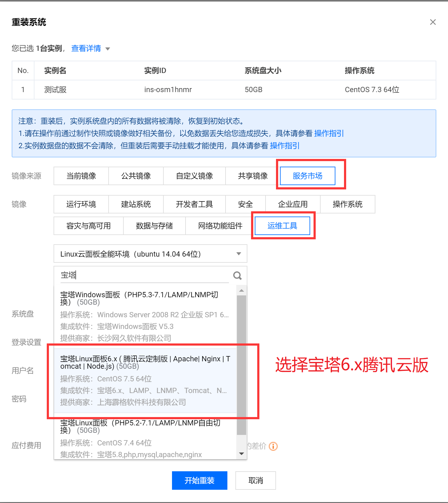The height and width of the screenshot is (503, 448).
Task: Choose the 运行环境 category
Action: 81,204
